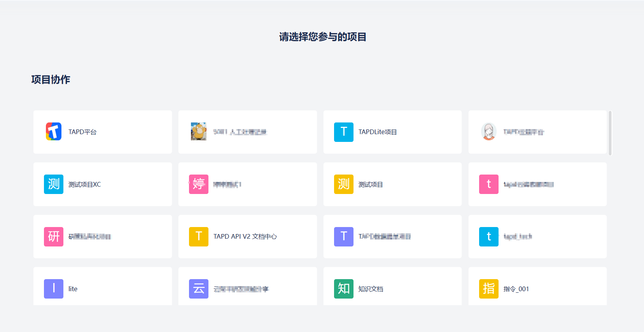Click the girl avatar project icon
Viewport: 644px width, 332px height.
point(489,132)
